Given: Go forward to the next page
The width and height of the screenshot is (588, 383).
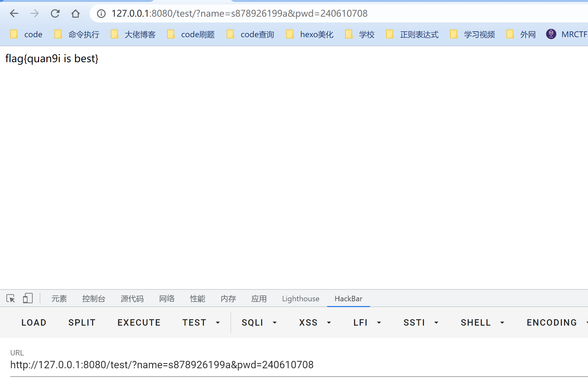Looking at the screenshot, I should 35,13.
